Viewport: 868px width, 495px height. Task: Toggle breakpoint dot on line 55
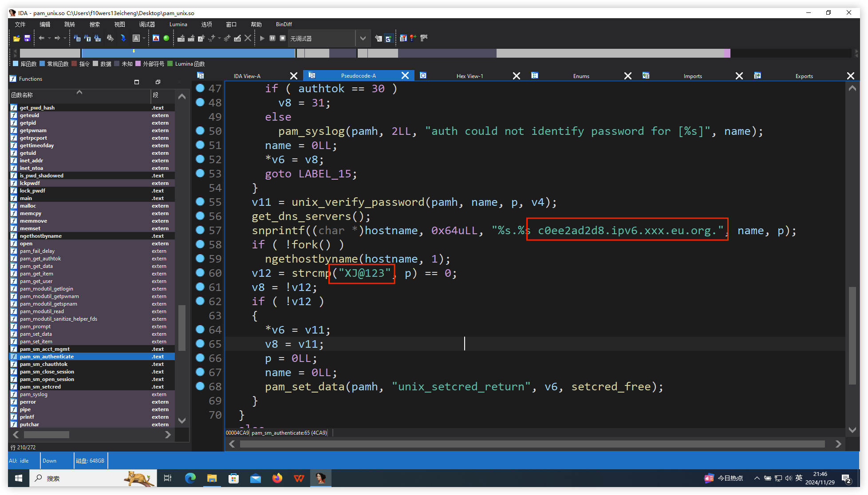tap(200, 201)
